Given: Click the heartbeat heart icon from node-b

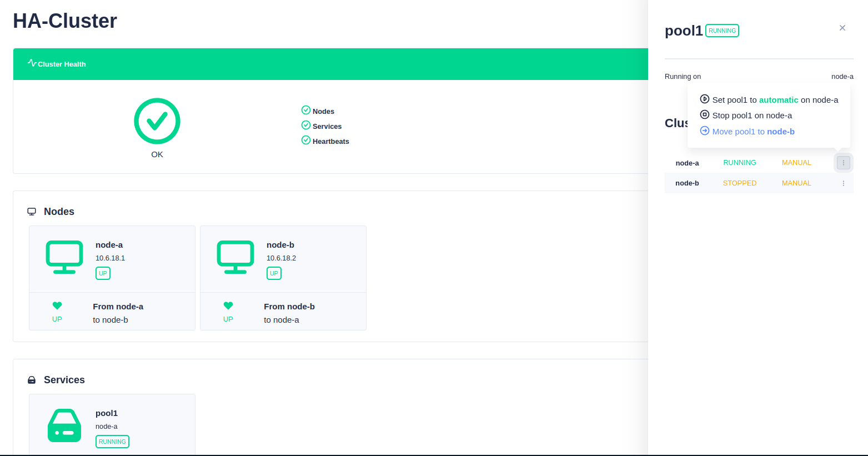Looking at the screenshot, I should 228,305.
